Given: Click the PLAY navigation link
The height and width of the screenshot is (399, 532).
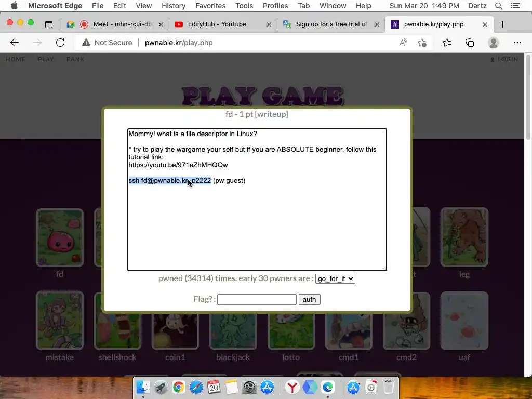Looking at the screenshot, I should coord(46,59).
